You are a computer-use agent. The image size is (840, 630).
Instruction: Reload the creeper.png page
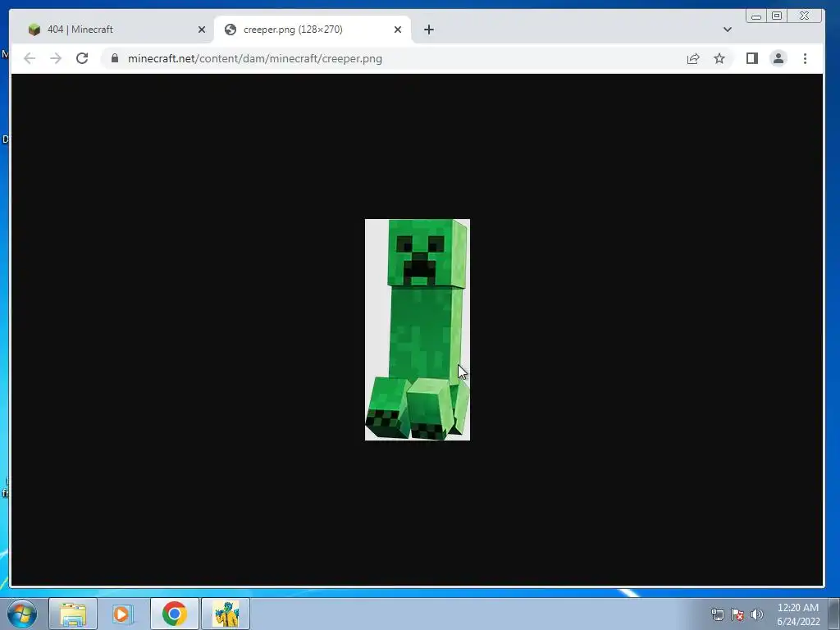[x=82, y=58]
